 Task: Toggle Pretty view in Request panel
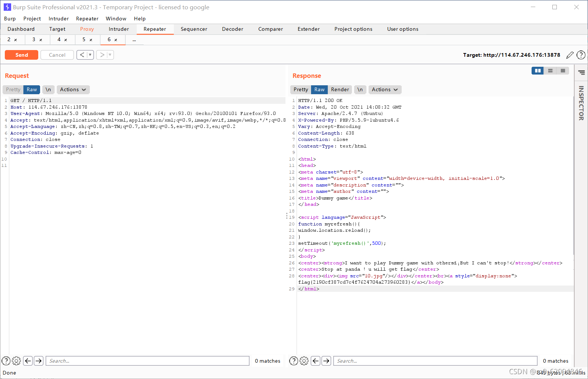(13, 89)
